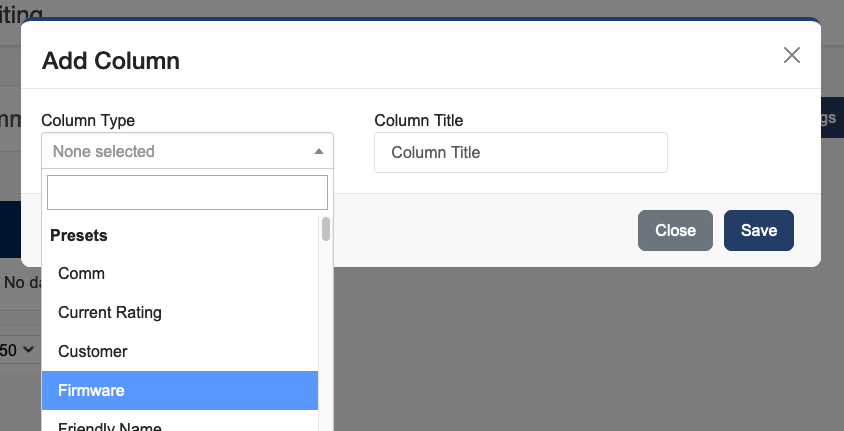Screen dimensions: 844x431
Task: Click the Column Type label
Action: pyautogui.click(x=88, y=120)
